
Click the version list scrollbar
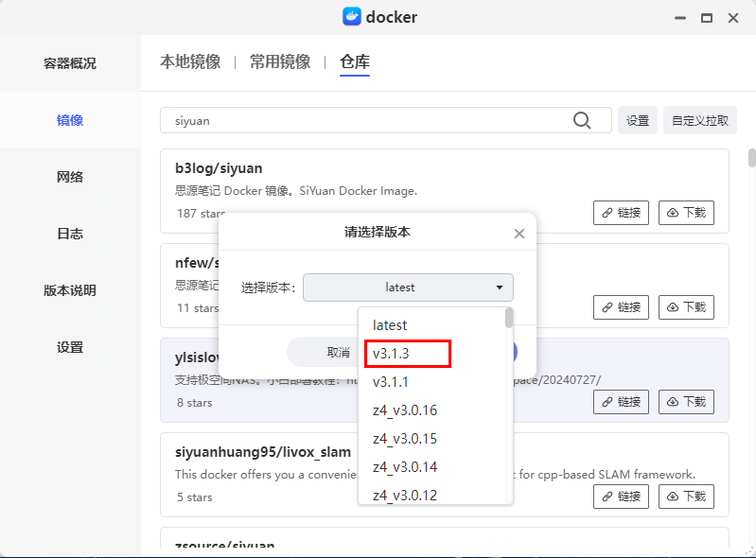coord(509,318)
